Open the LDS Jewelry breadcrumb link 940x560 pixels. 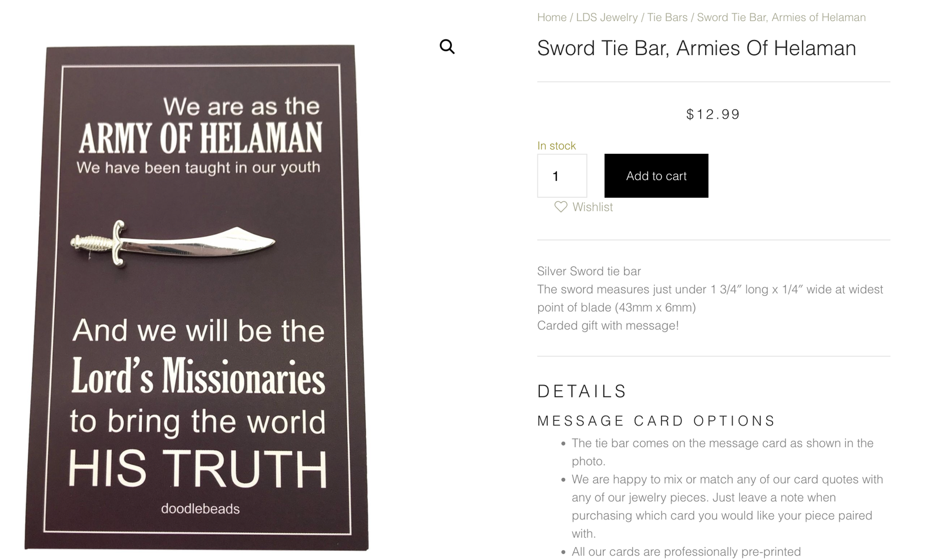coord(606,18)
